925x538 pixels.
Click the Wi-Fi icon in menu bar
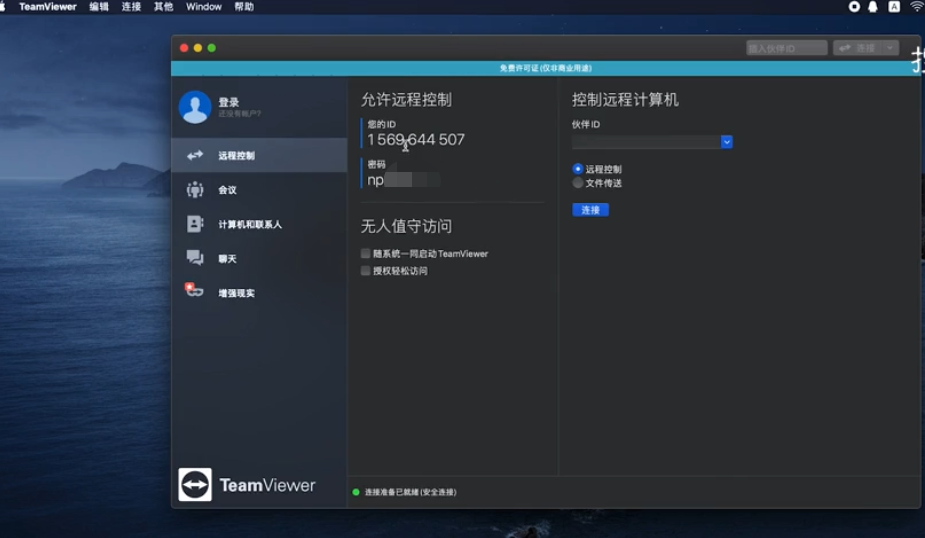click(917, 6)
